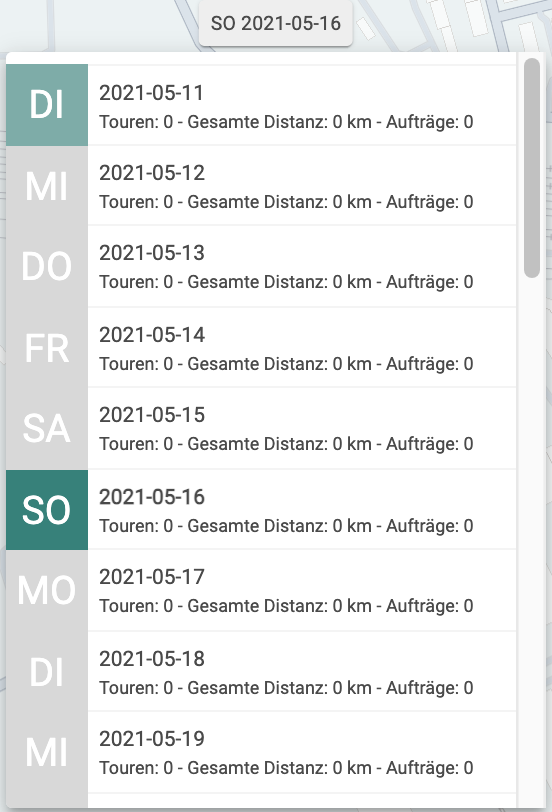552x812 pixels.
Task: Click the tour summary under 2021-05-19
Action: tap(286, 767)
